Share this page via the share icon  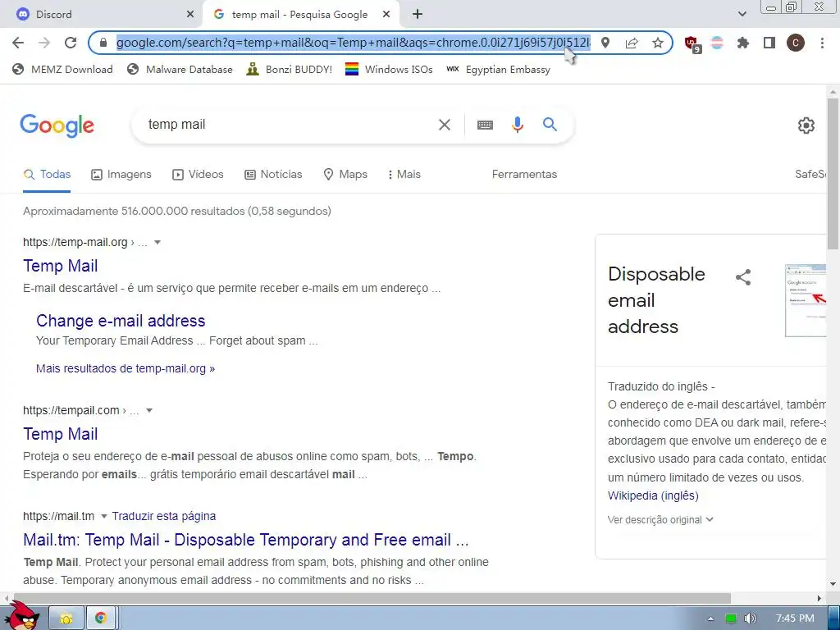pyautogui.click(x=632, y=43)
